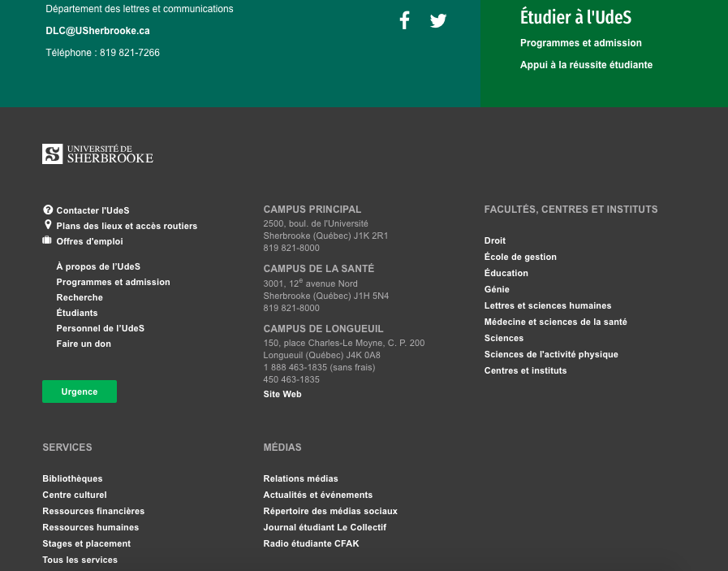Open Ressources humaines link
The width and height of the screenshot is (728, 571).
(91, 527)
